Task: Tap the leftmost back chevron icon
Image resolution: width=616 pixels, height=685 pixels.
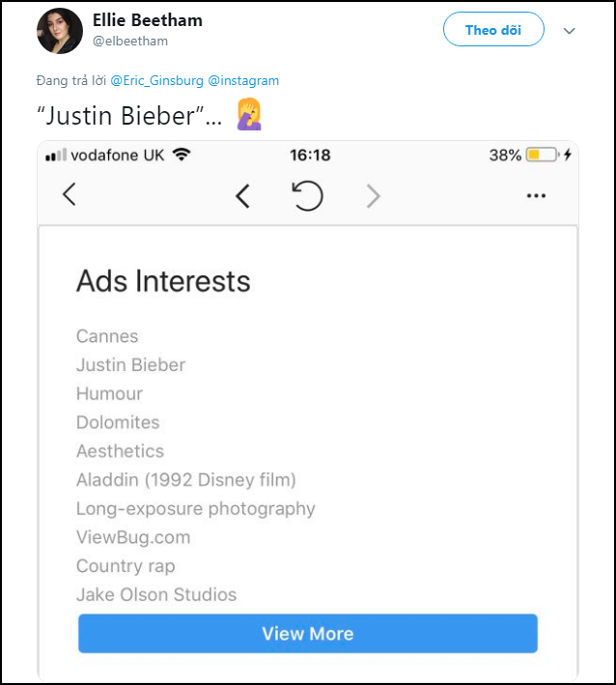Action: [69, 194]
